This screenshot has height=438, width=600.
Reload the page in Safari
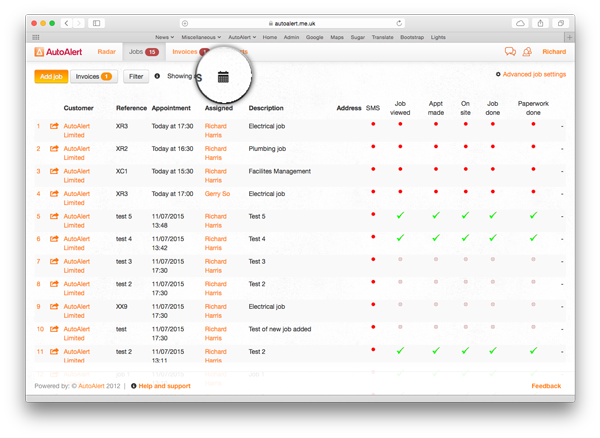click(399, 23)
